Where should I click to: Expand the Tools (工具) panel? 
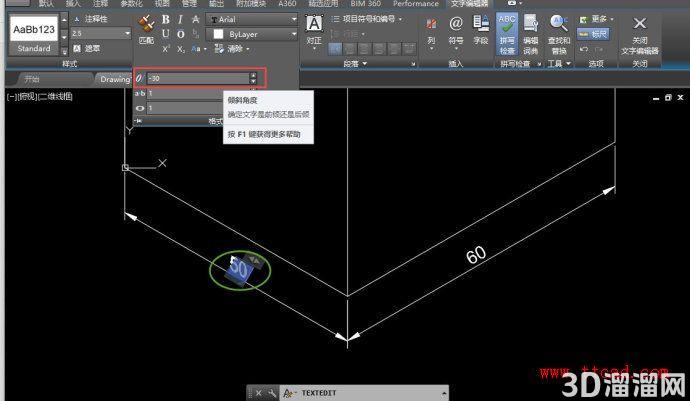coord(559,64)
